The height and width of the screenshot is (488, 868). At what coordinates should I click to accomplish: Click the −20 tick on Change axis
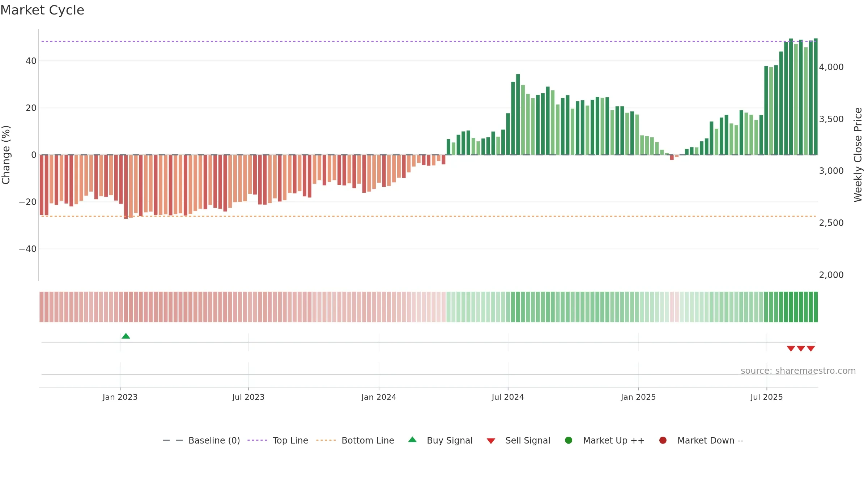click(x=28, y=202)
